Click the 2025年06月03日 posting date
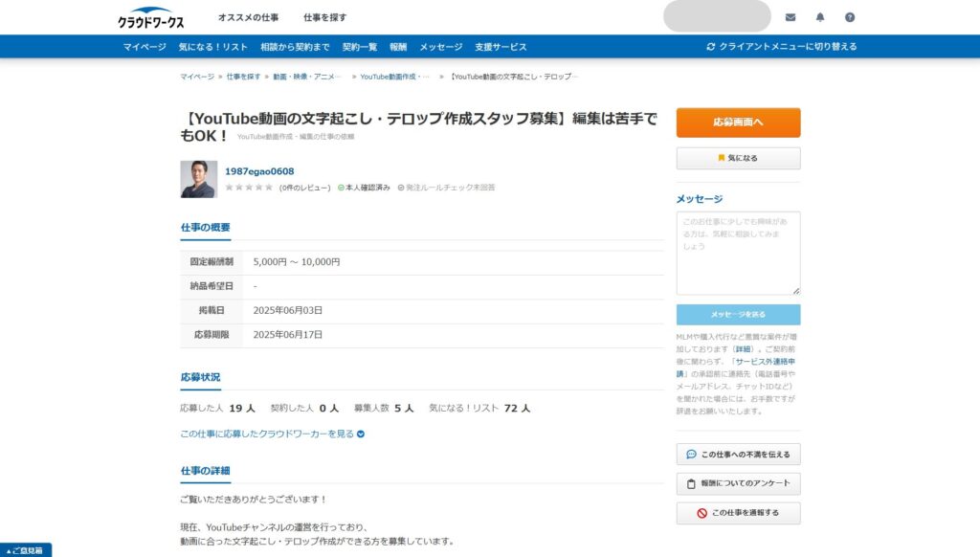 287,311
